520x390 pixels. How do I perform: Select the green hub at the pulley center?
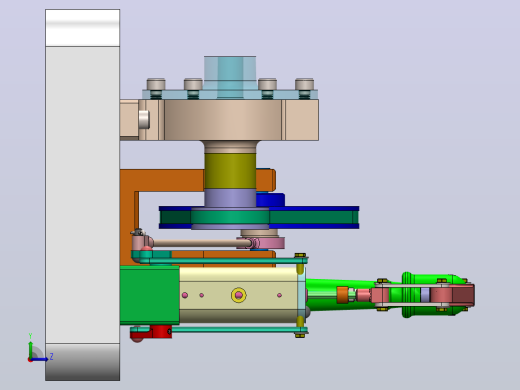pyautogui.click(x=230, y=217)
